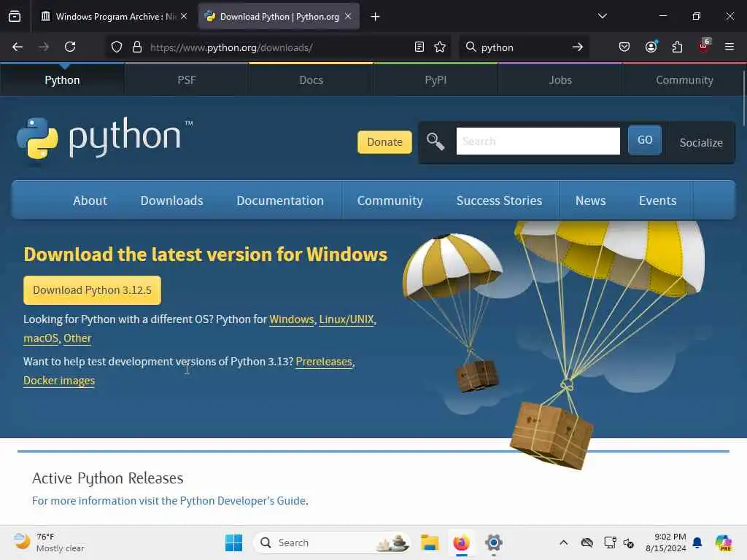Image resolution: width=747 pixels, height=560 pixels.
Task: Click the URL address bar
Action: coord(279,47)
